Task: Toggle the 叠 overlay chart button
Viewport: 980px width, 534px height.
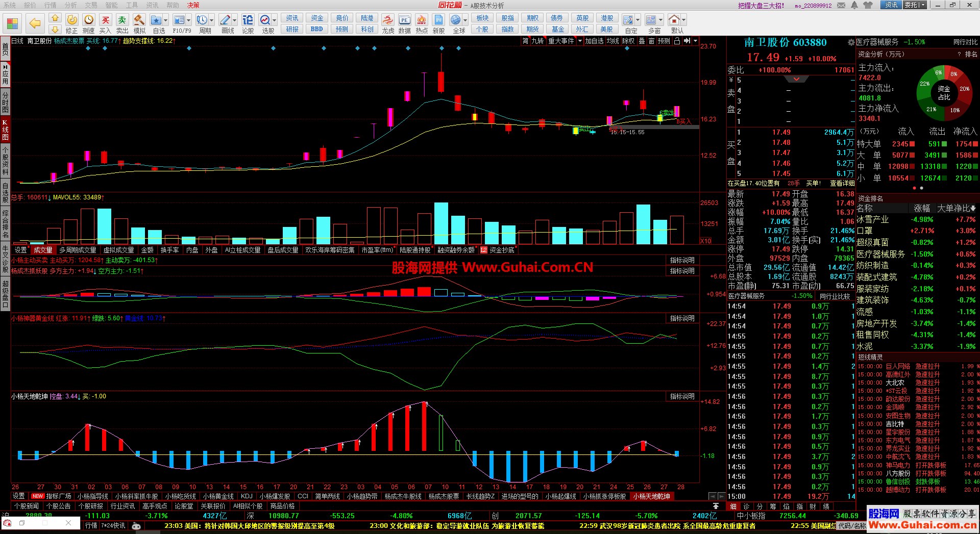Action: point(642,41)
